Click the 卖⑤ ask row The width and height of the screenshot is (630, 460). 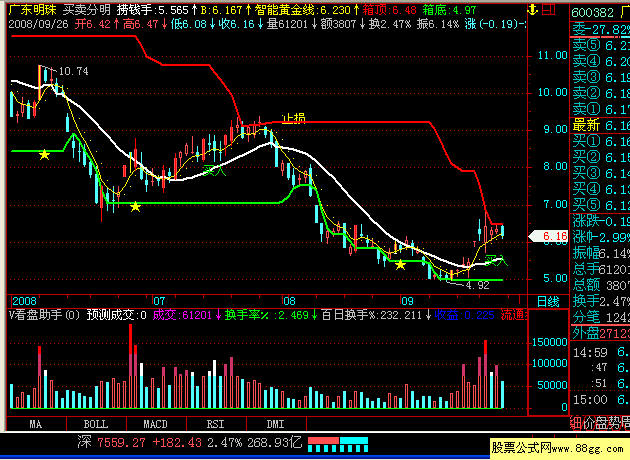pos(600,45)
